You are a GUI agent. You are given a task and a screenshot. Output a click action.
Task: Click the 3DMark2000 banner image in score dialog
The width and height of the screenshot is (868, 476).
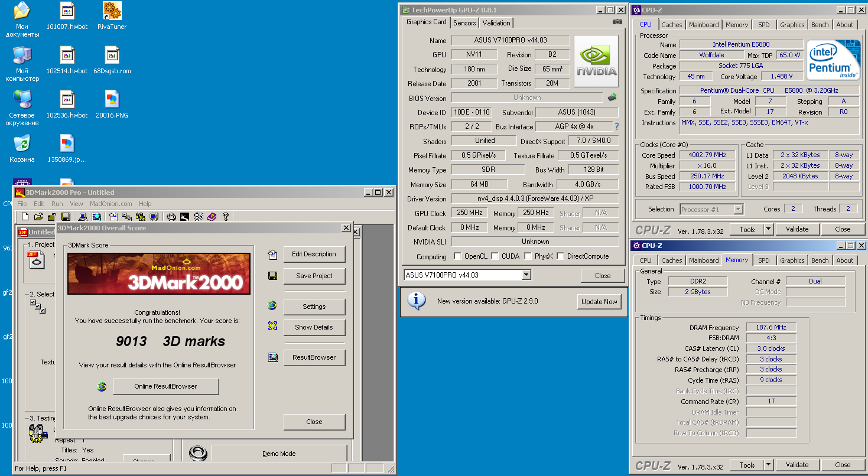pyautogui.click(x=159, y=273)
